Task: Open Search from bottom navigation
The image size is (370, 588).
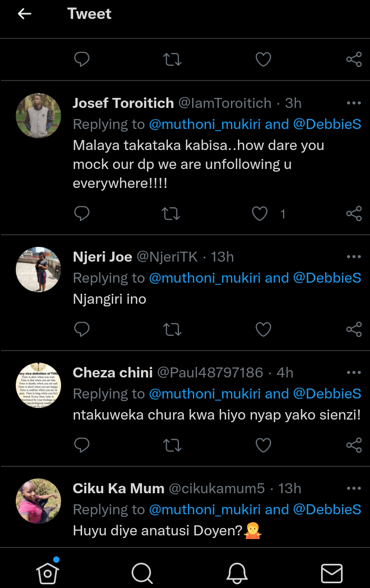Action: 142,573
